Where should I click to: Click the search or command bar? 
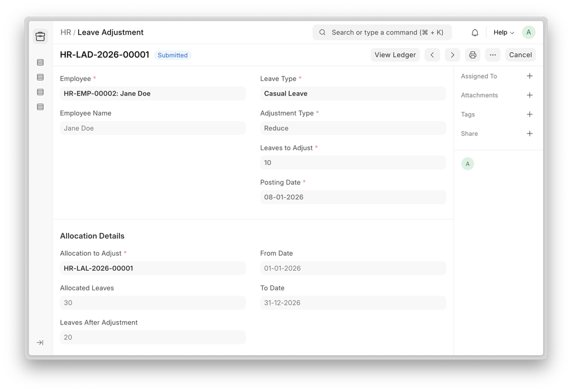coord(382,32)
